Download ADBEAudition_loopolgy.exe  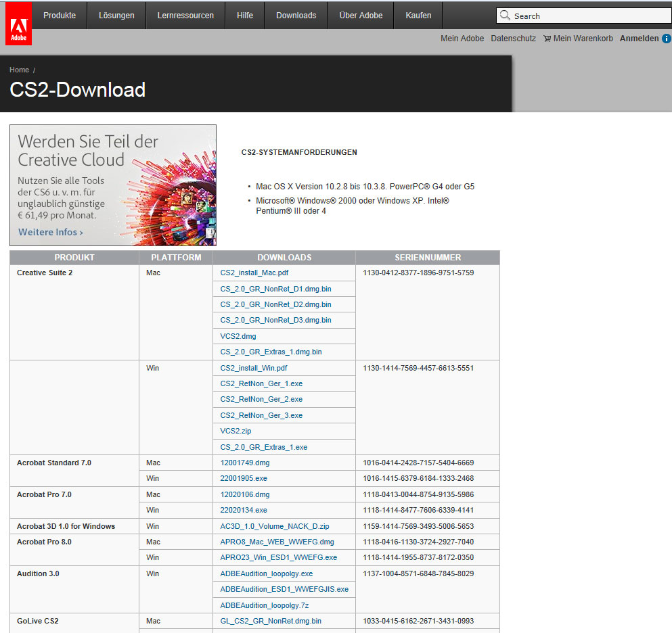point(266,574)
